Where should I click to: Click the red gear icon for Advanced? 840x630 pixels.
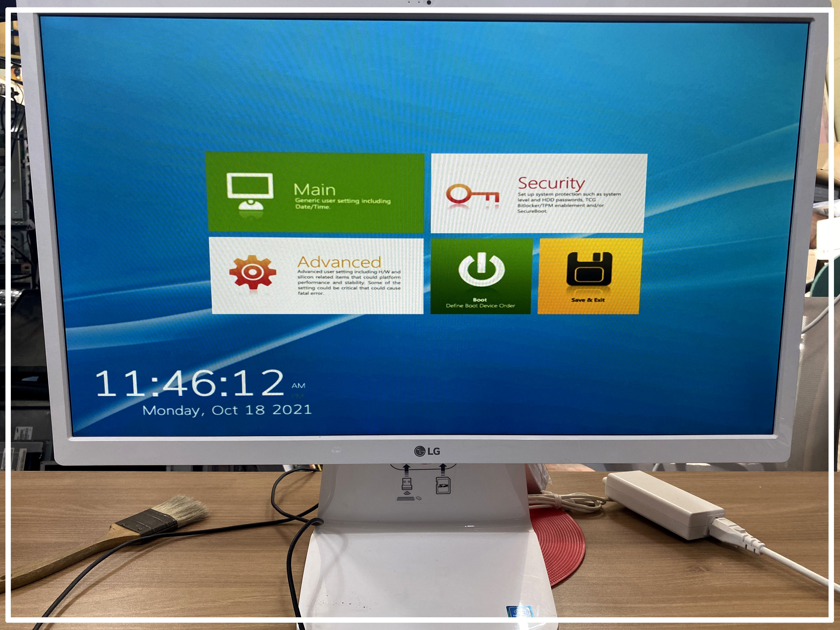(x=252, y=272)
